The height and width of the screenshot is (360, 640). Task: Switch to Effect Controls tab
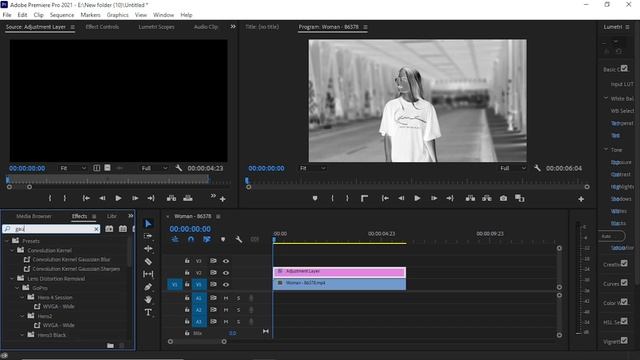[x=102, y=27]
